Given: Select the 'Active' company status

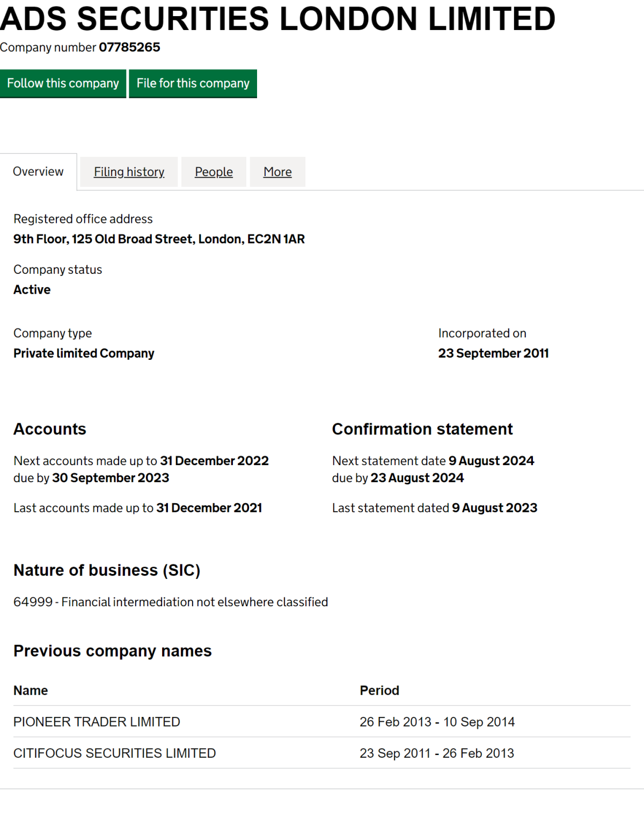Looking at the screenshot, I should coord(32,289).
